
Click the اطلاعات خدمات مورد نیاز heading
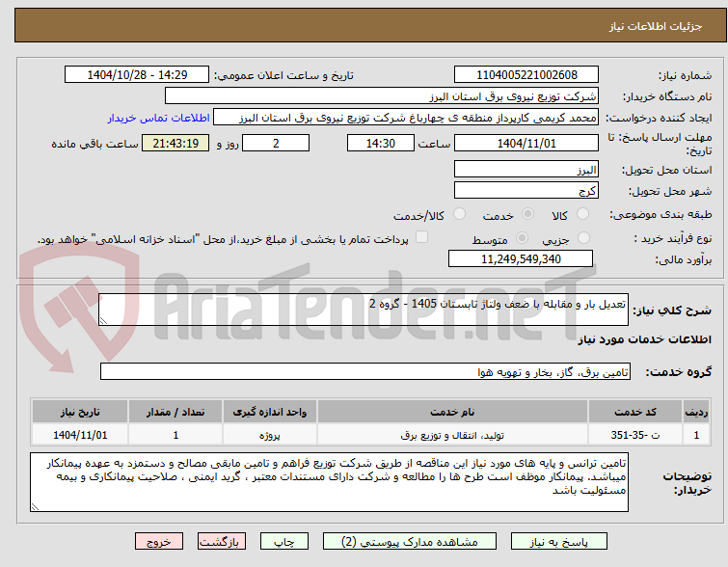644,339
